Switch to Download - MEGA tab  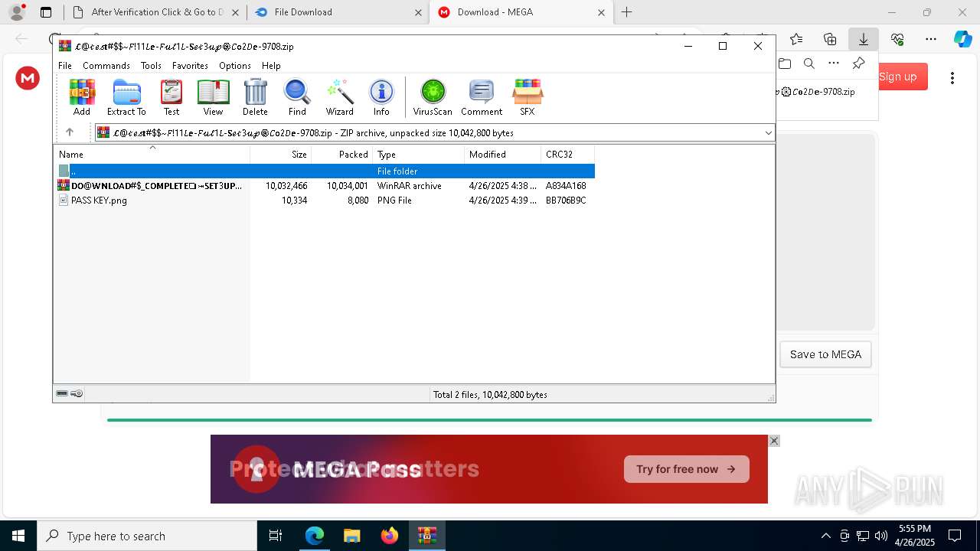[521, 12]
